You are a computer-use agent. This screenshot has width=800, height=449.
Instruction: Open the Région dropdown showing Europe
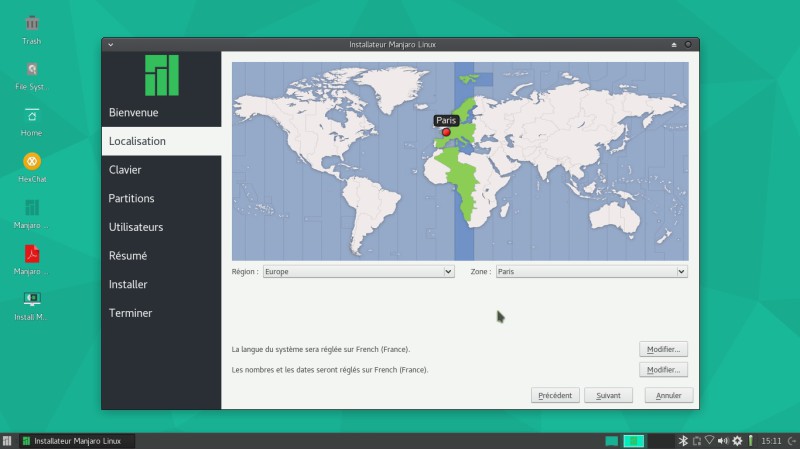tap(358, 271)
